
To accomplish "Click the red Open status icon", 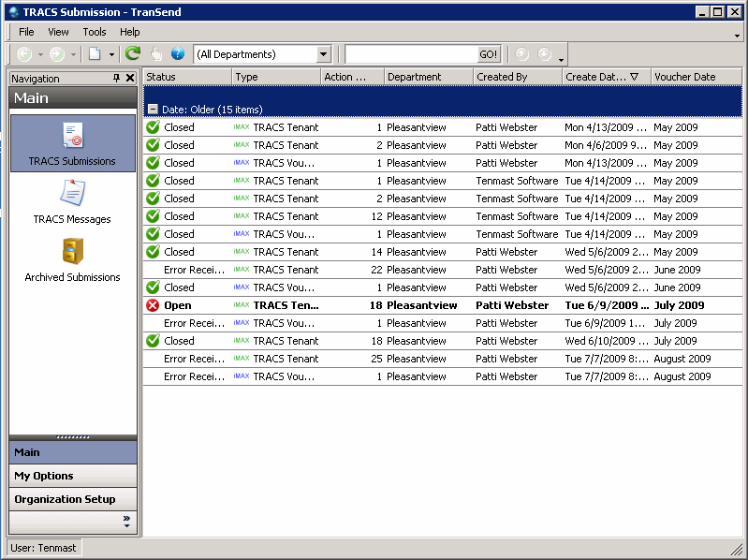I will pyautogui.click(x=154, y=305).
